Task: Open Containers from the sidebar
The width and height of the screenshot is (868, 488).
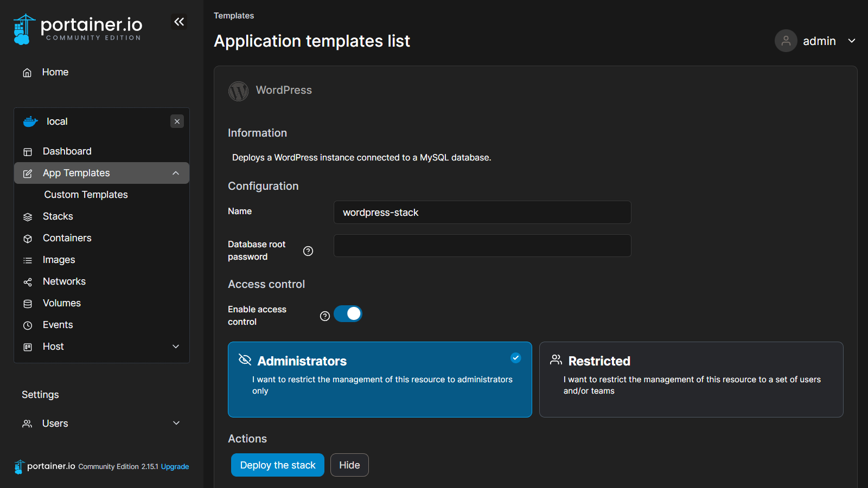Action: [67, 238]
